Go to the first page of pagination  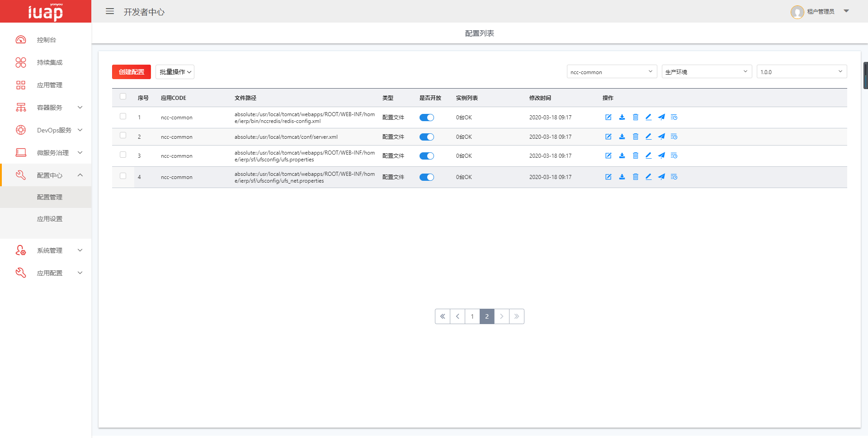click(443, 316)
